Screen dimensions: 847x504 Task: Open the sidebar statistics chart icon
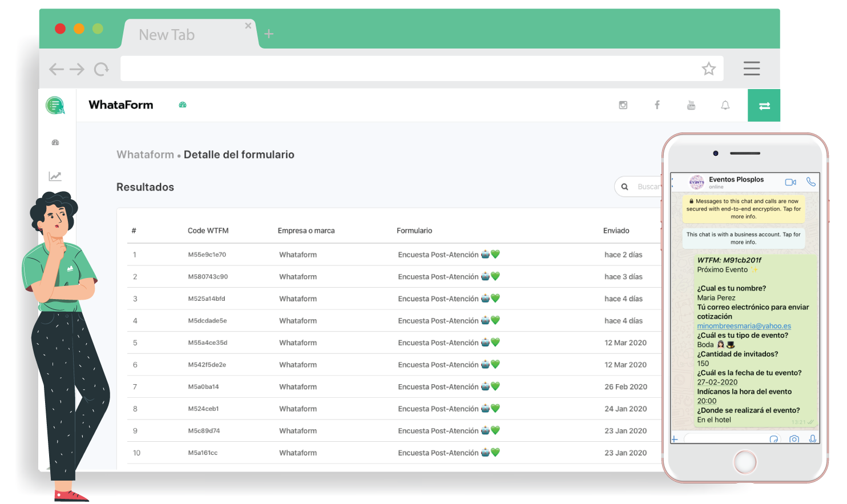coord(55,176)
